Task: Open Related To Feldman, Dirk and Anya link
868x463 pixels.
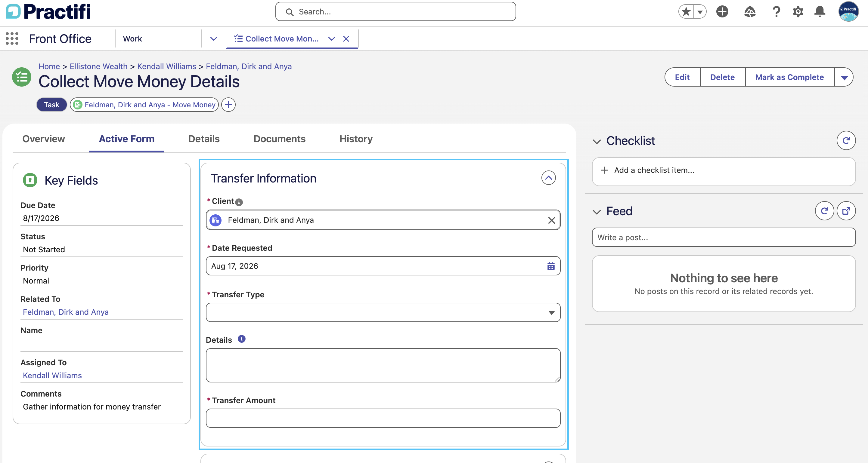Action: (x=66, y=312)
